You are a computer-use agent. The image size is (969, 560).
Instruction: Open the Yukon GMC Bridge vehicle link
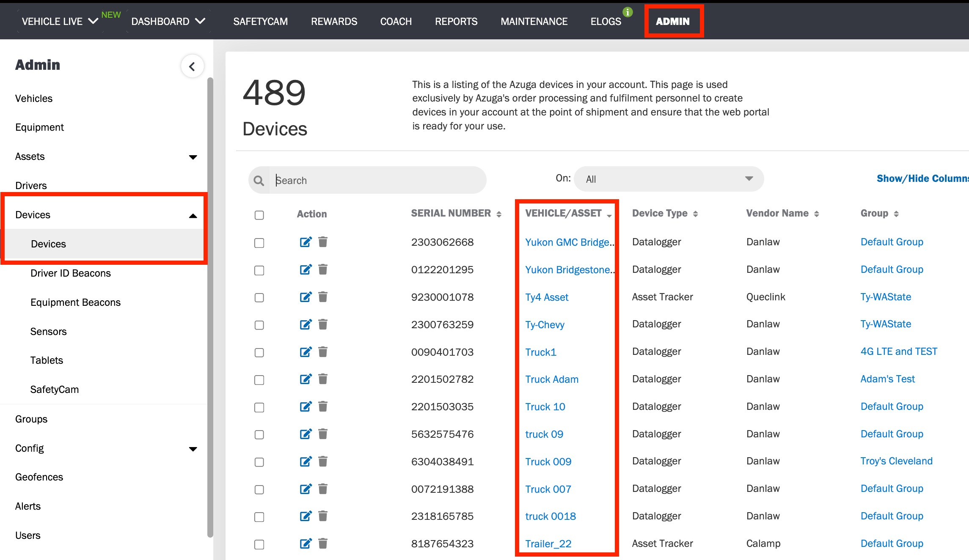tap(569, 242)
